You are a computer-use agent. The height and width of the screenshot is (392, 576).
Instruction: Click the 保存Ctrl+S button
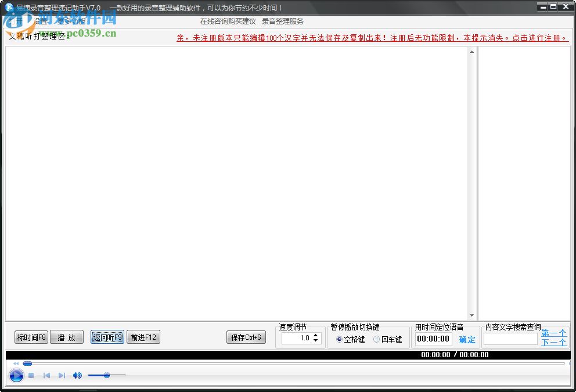[x=246, y=337]
